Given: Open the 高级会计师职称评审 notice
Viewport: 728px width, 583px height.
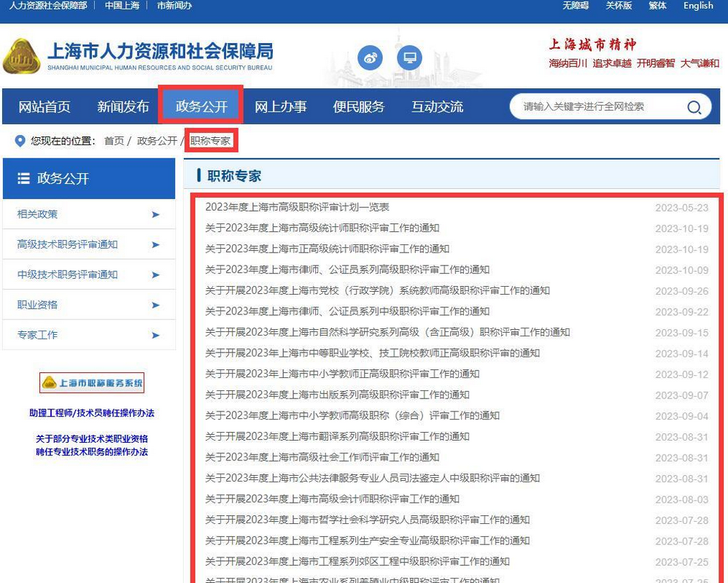Looking at the screenshot, I should (x=333, y=499).
